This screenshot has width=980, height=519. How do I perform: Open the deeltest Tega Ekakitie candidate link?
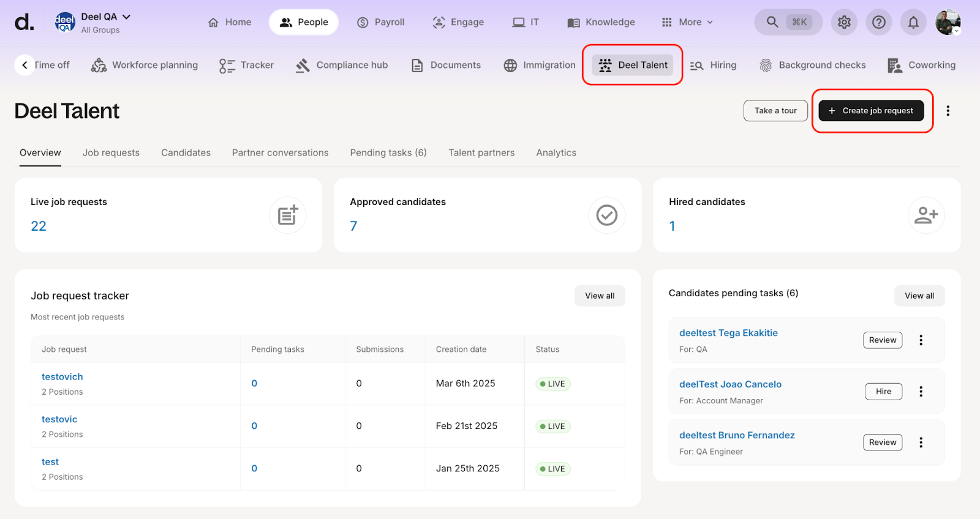tap(728, 333)
